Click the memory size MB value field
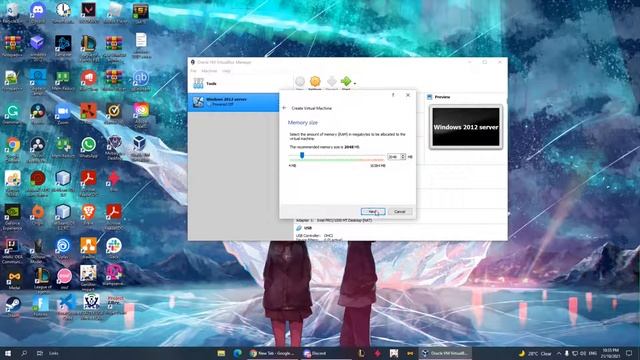This screenshot has height=360, width=640. 394,157
